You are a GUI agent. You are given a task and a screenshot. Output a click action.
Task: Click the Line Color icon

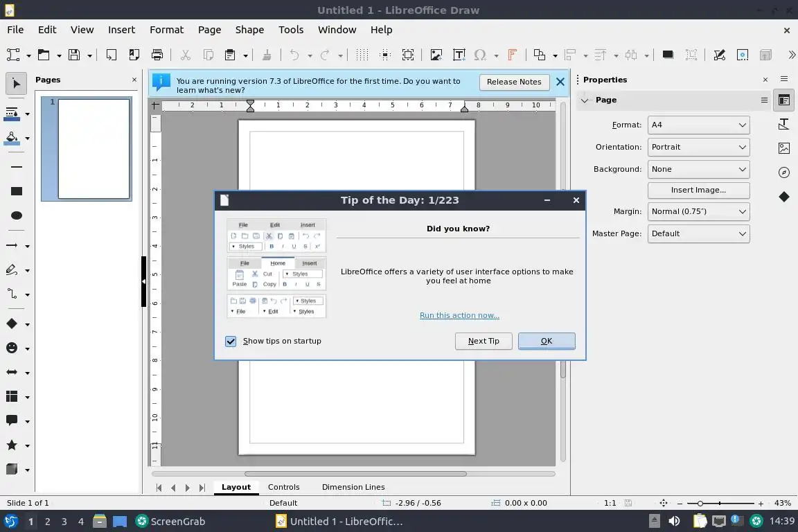pyautogui.click(x=12, y=114)
